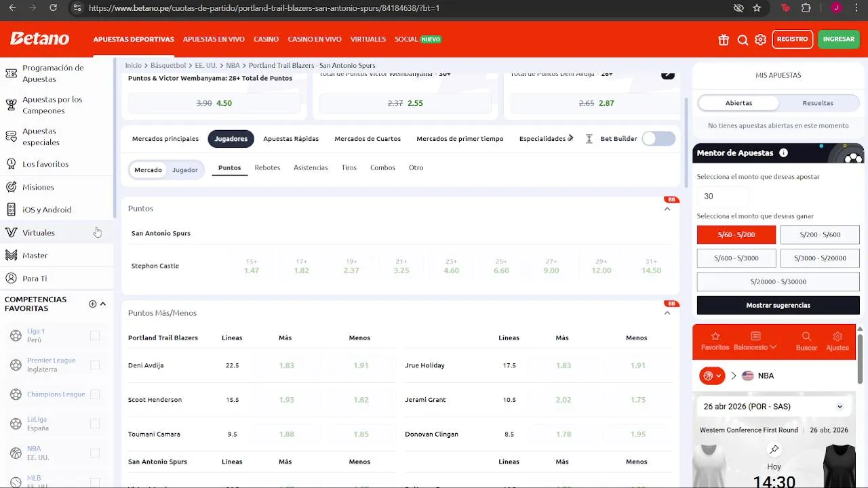This screenshot has height=488, width=868.
Task: Collapse Competencias Favoritas list
Action: [103, 304]
